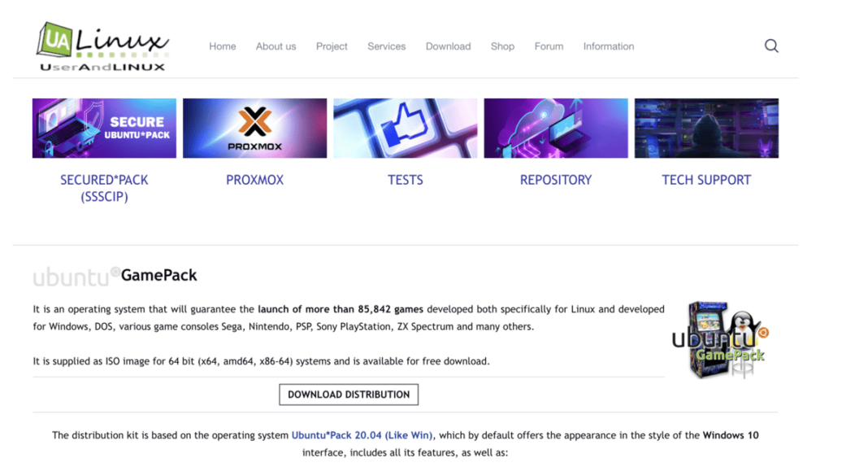
Task: Open the Forum navigation link
Action: [549, 46]
